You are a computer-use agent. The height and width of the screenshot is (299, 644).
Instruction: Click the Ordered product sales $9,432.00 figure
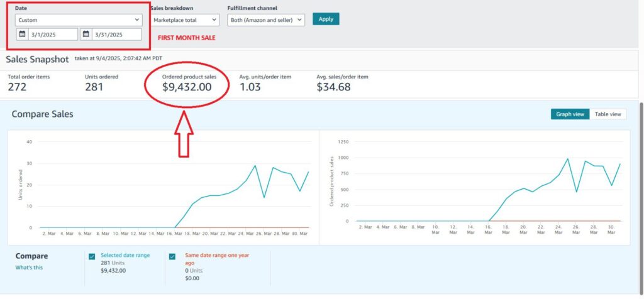click(187, 87)
